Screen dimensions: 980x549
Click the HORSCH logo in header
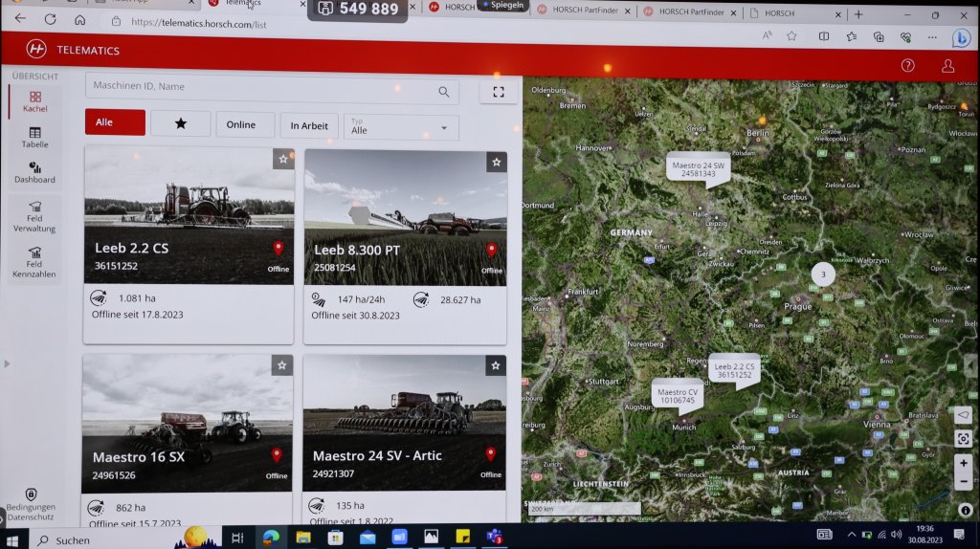[x=36, y=49]
